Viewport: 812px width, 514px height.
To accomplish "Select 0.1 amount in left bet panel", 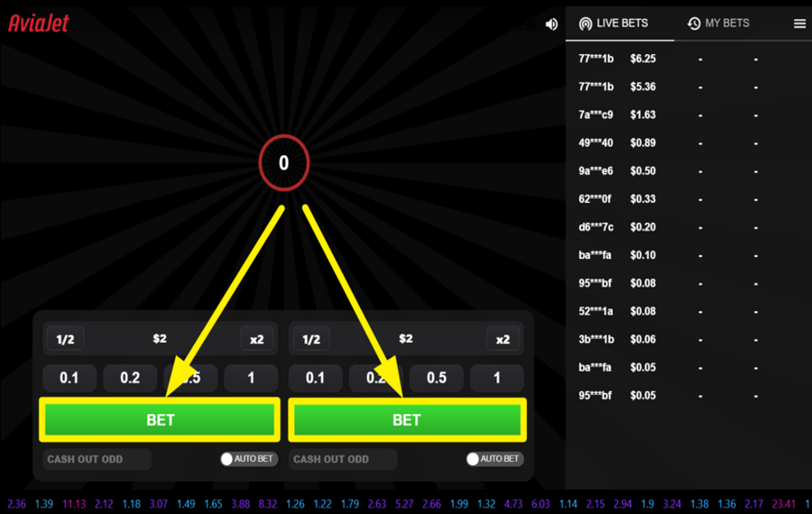I will coord(69,378).
